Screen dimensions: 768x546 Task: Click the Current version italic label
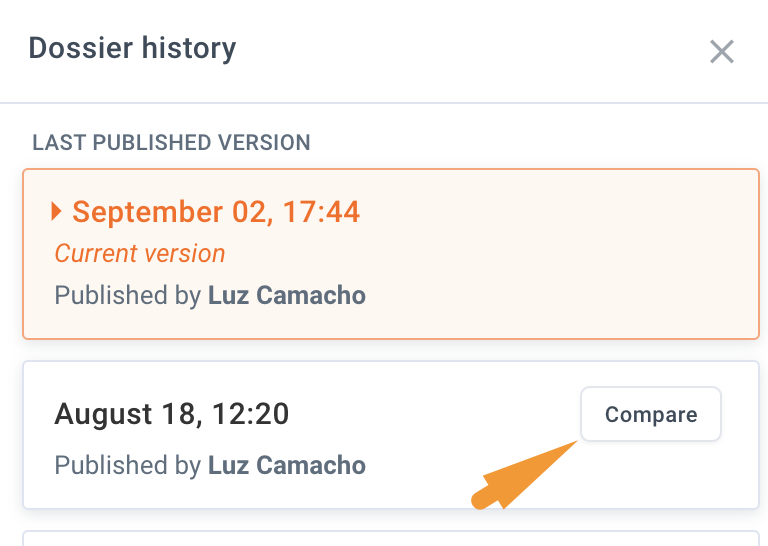click(140, 254)
